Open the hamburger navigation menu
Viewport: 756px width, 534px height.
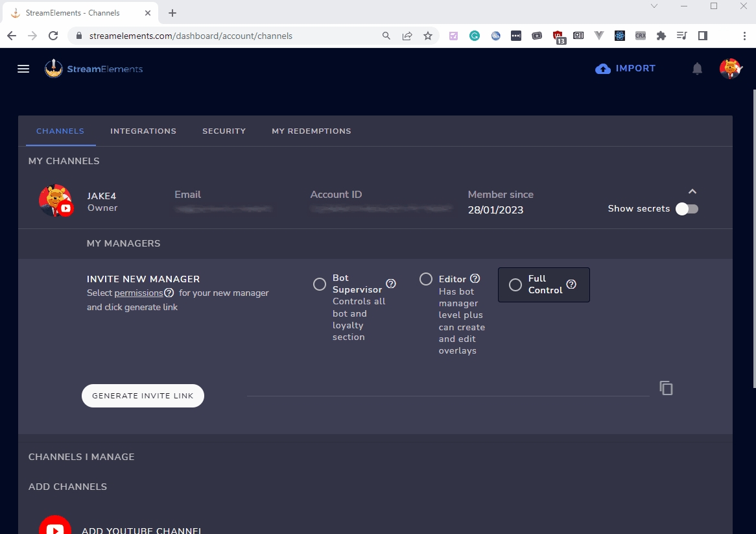click(x=23, y=69)
